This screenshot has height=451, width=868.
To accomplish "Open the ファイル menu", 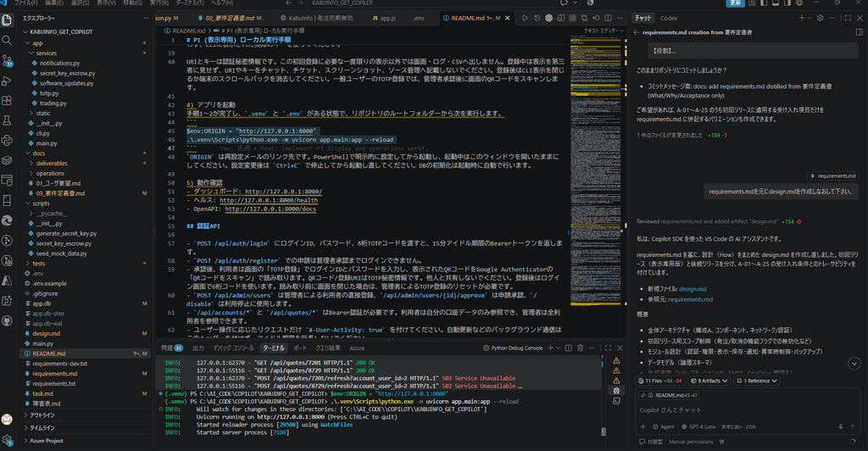I will tap(26, 3).
